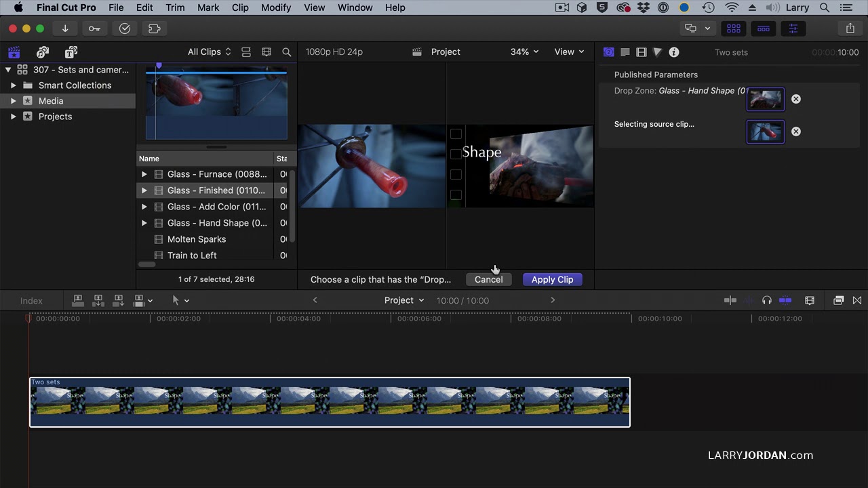Show the Libraries sidebar icon

(x=14, y=52)
